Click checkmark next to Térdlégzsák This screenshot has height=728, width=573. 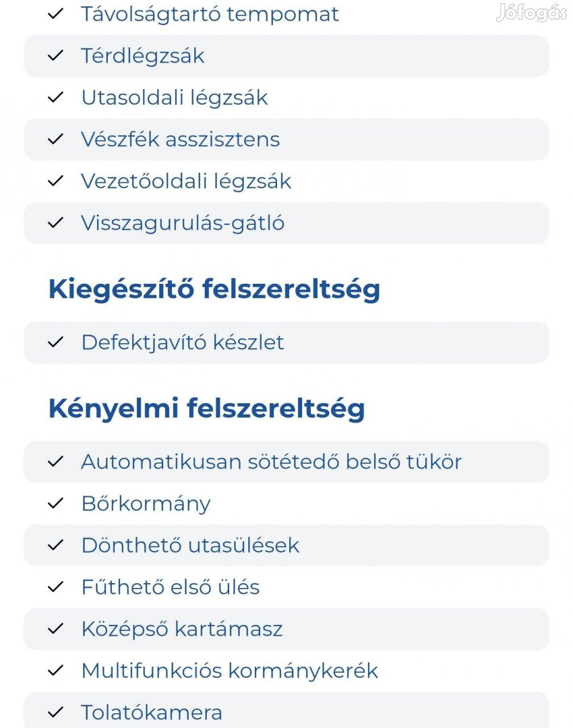(55, 56)
